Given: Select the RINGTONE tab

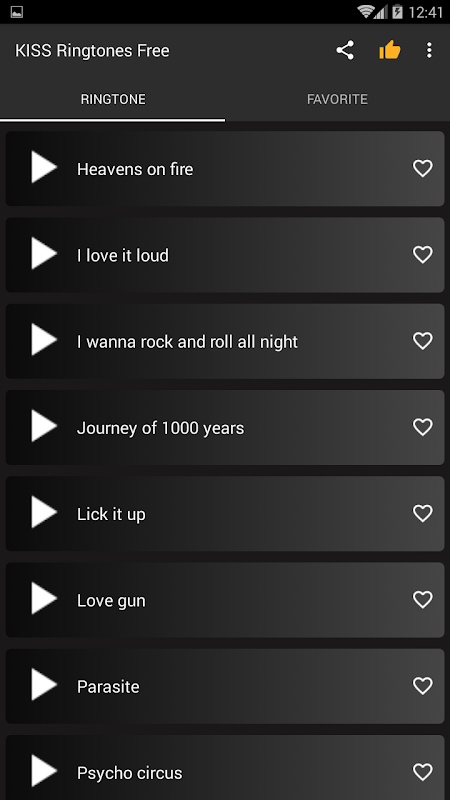Looking at the screenshot, I should [113, 99].
